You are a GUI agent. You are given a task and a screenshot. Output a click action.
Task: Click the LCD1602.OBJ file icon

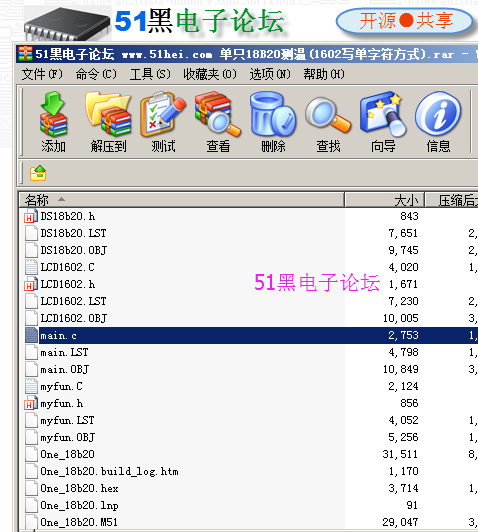[31, 318]
